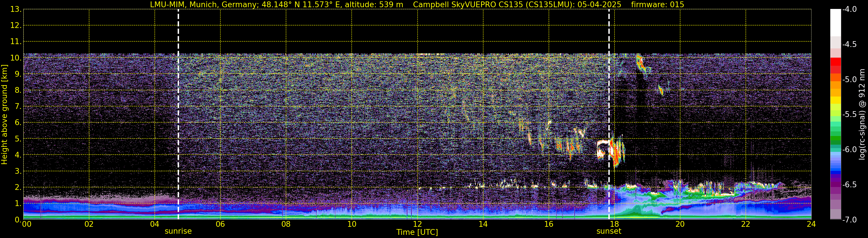Click the '24' time axis tick label
Screen dimensions: 868x238
point(811,224)
